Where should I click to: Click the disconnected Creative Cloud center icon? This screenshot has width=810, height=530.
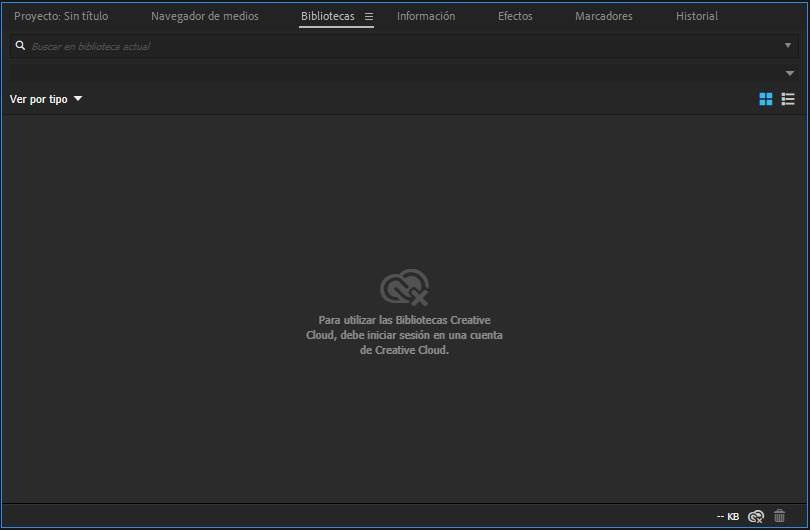(404, 287)
